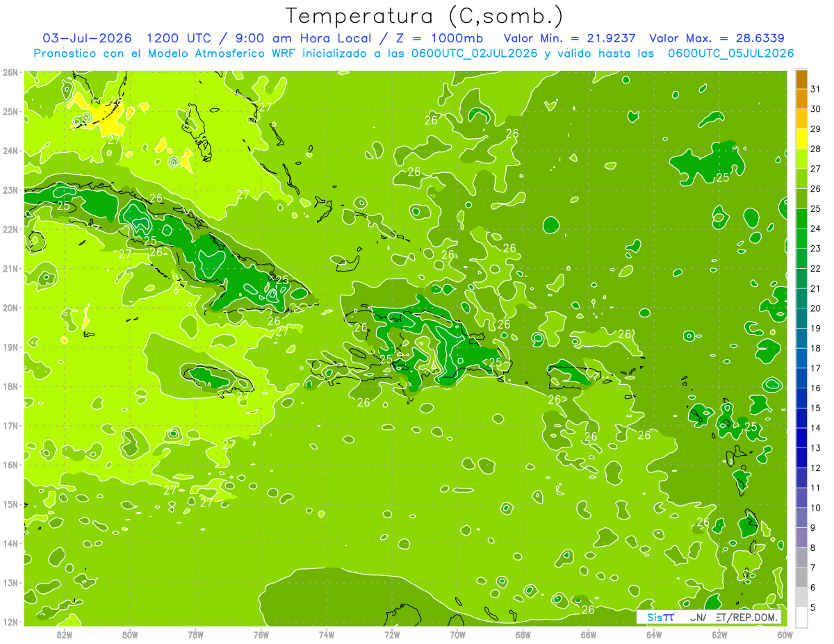834x644 pixels.
Task: Click the "68W" longitude axis label
Action: pyautogui.click(x=523, y=634)
